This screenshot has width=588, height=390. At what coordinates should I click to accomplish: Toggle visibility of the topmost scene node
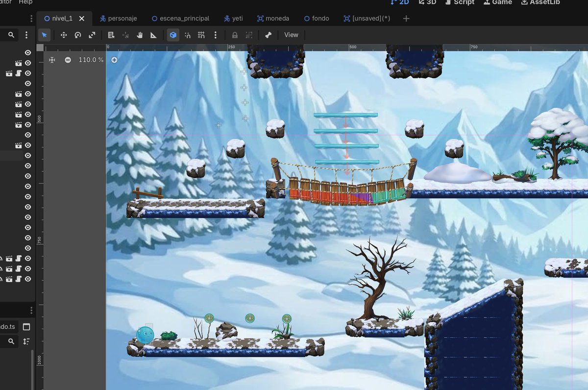click(x=28, y=53)
